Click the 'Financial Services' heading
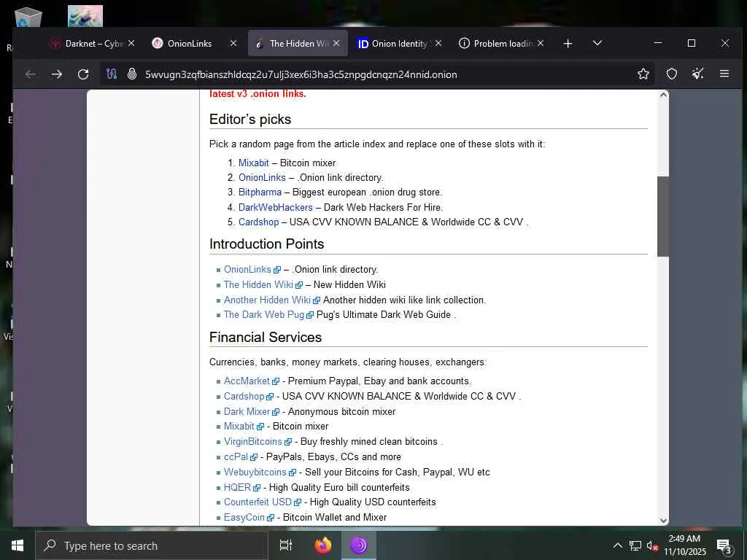 (x=266, y=337)
